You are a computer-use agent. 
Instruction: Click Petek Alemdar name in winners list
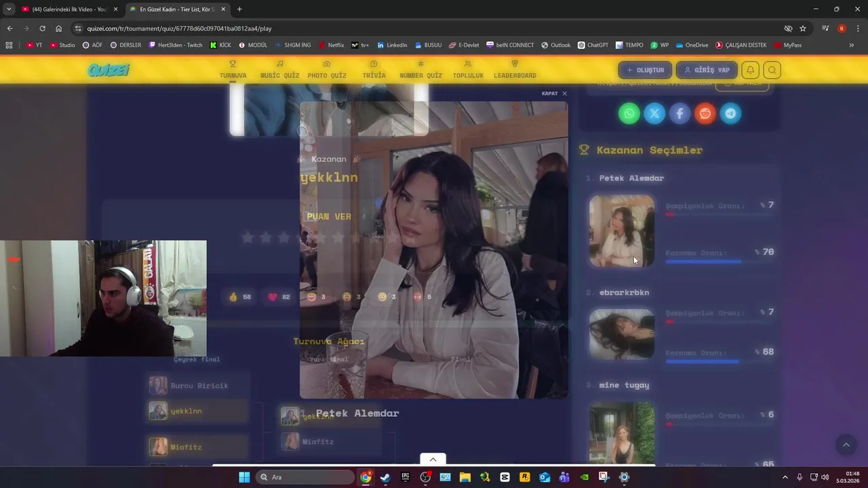631,178
